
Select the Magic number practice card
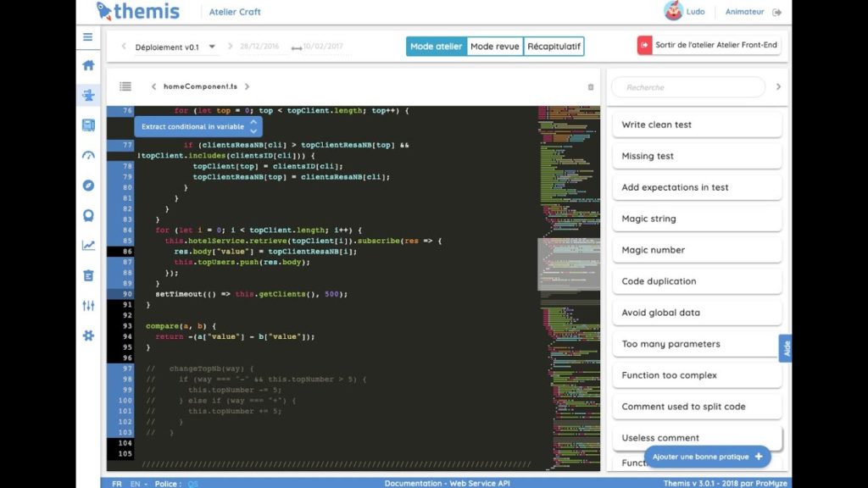click(x=697, y=249)
